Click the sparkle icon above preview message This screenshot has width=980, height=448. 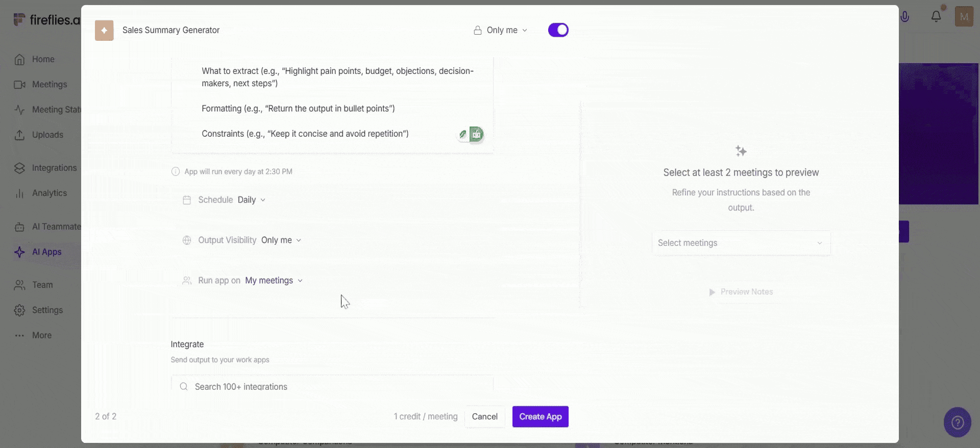(x=741, y=151)
